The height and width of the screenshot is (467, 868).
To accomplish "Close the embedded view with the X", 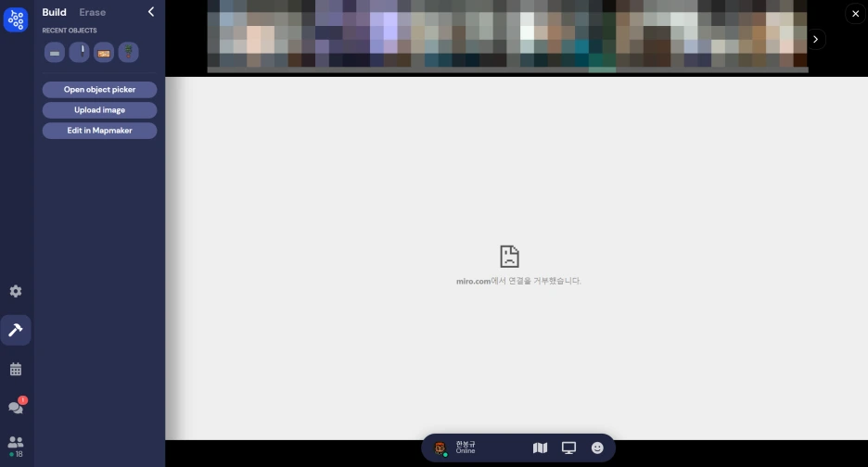I will (x=856, y=14).
